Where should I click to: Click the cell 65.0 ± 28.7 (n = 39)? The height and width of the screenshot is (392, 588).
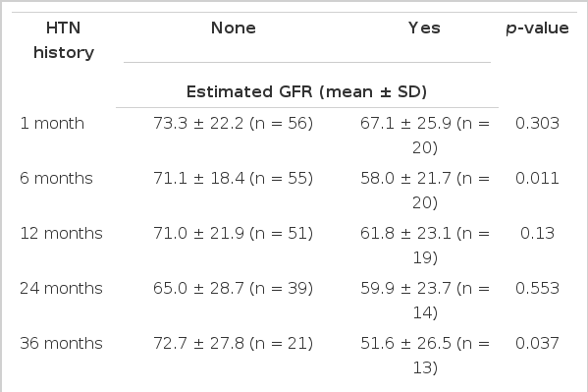pyautogui.click(x=233, y=289)
